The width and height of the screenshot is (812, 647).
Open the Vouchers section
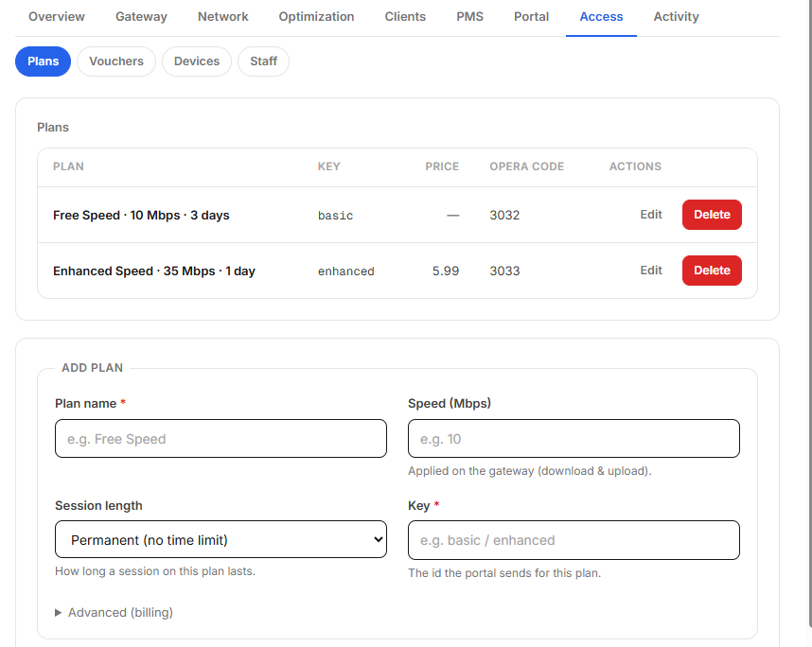coord(116,61)
